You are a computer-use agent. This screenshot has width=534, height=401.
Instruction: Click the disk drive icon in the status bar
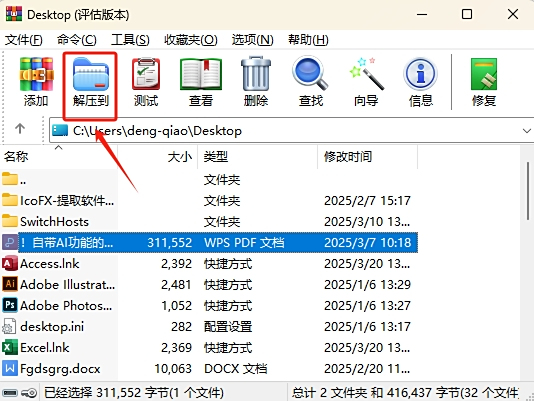pos(10,393)
